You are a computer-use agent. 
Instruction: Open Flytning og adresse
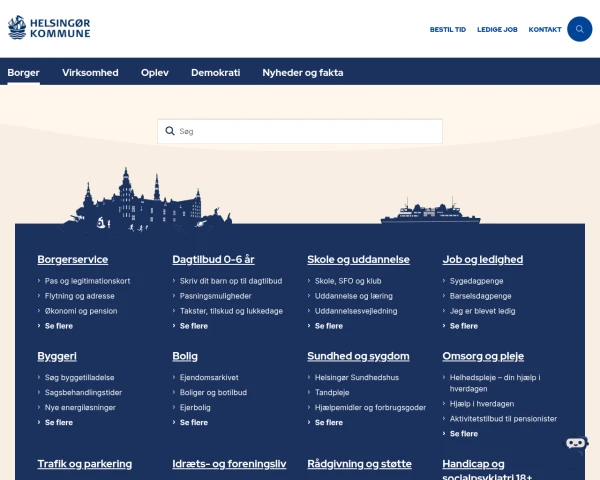[x=80, y=296]
